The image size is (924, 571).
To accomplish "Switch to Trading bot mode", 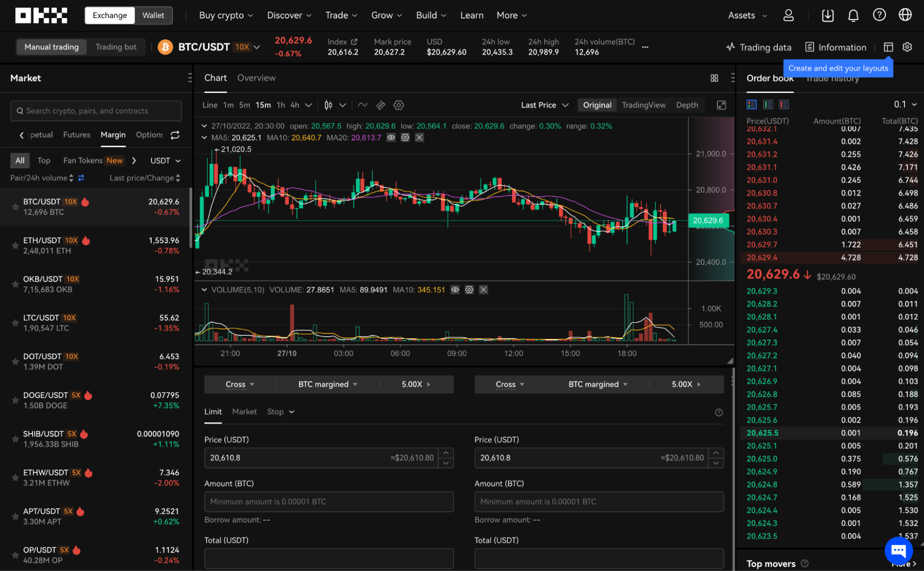I will 116,47.
